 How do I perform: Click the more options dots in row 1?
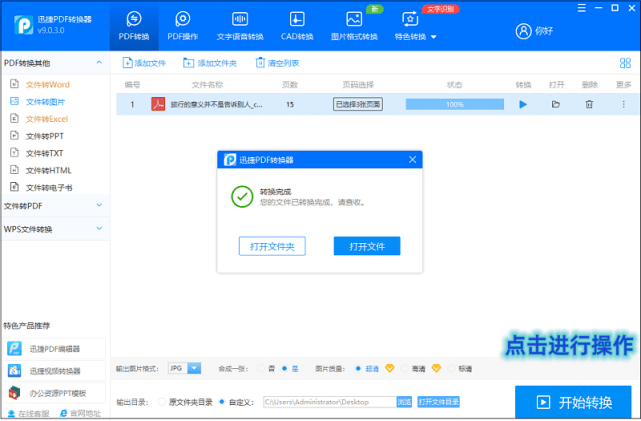pyautogui.click(x=623, y=104)
